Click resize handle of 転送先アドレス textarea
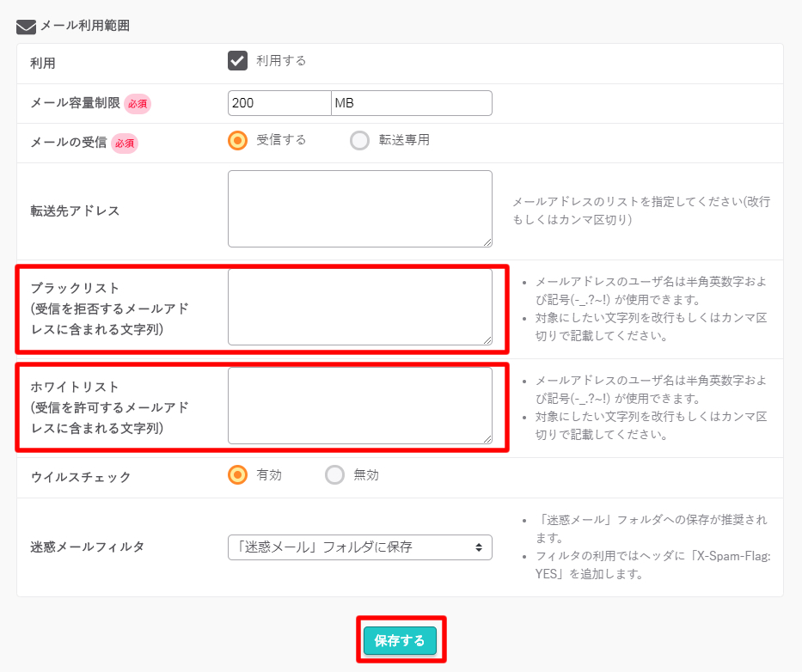Image resolution: width=802 pixels, height=672 pixels. (487, 242)
